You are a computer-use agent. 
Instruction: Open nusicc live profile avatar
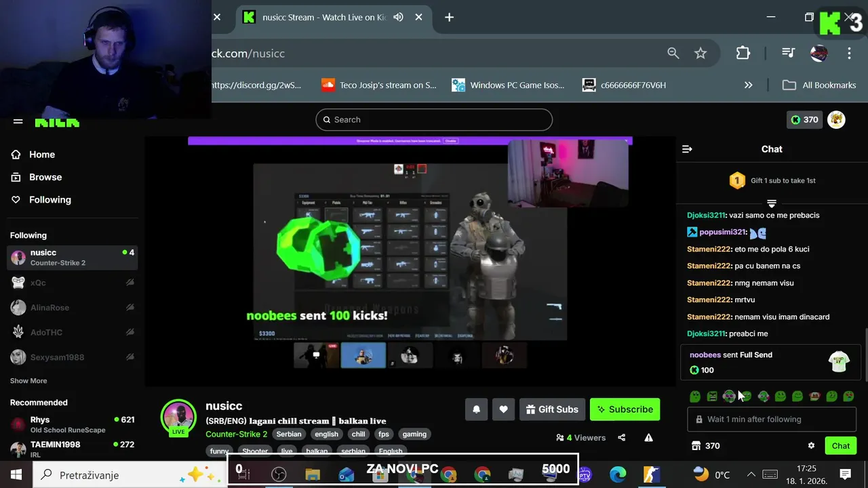pos(178,418)
